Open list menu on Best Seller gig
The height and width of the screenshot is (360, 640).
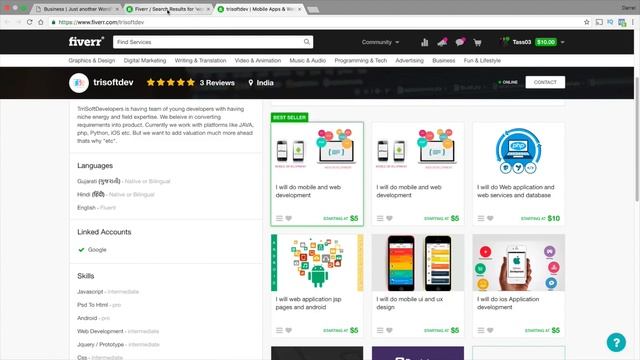(279, 218)
